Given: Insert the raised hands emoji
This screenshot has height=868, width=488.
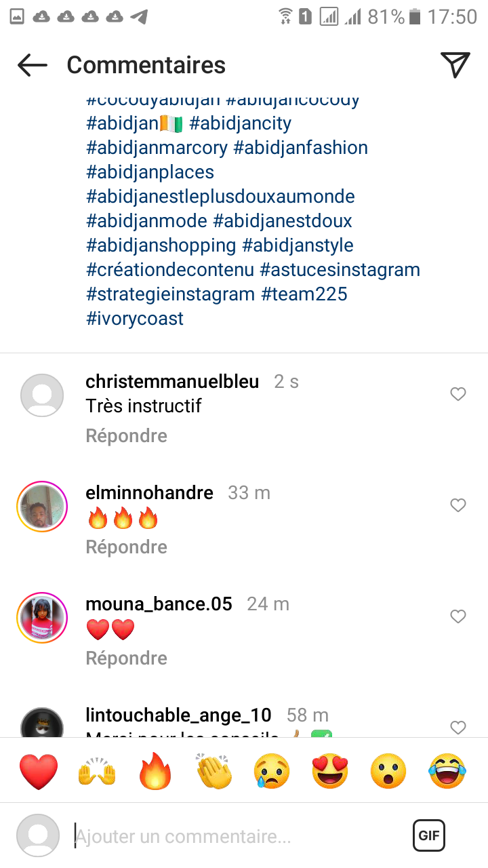Looking at the screenshot, I should (x=97, y=771).
